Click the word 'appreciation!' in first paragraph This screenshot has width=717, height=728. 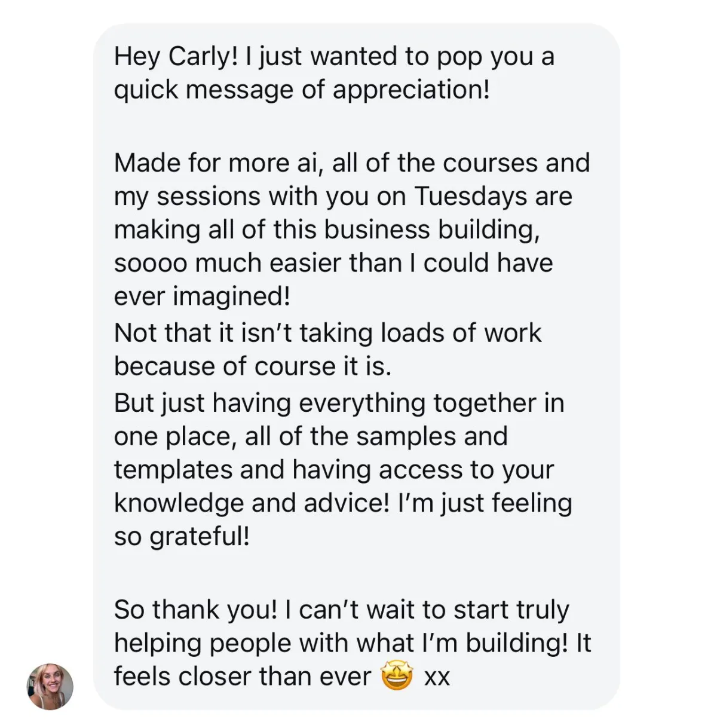point(411,90)
